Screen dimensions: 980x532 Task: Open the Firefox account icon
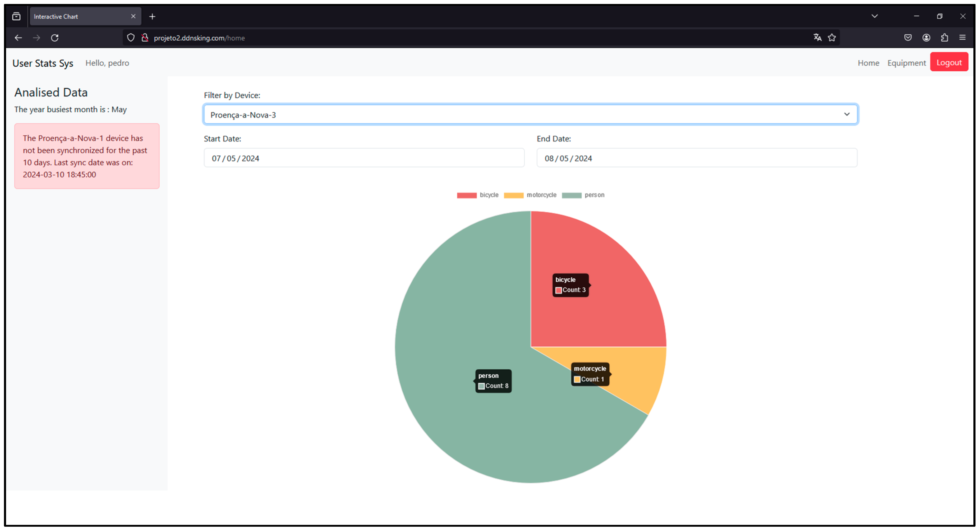(926, 37)
